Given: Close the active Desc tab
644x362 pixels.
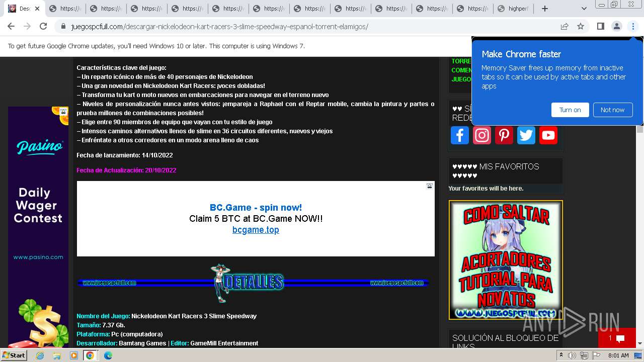Looking at the screenshot, I should coord(37,9).
